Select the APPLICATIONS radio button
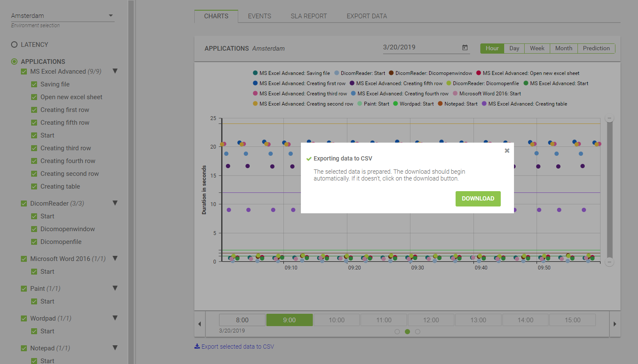Screen dimensions: 638x364 [x=14, y=62]
